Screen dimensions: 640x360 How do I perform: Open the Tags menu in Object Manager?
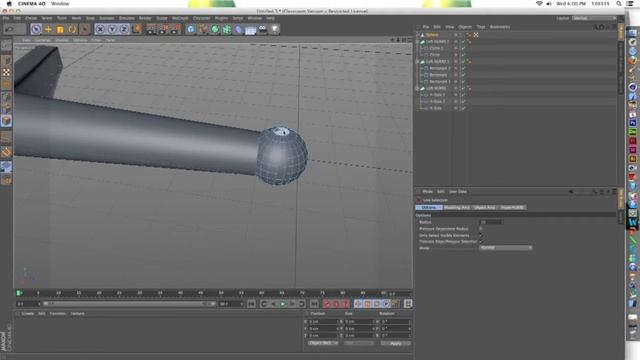481,27
